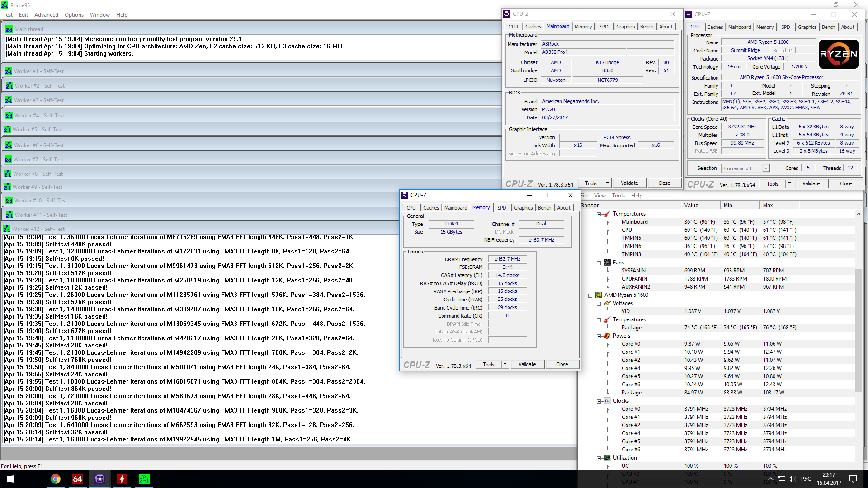Viewport: 868px width, 488px height.
Task: Click Validate button in Mainboard CPU-Z window
Action: click(629, 183)
